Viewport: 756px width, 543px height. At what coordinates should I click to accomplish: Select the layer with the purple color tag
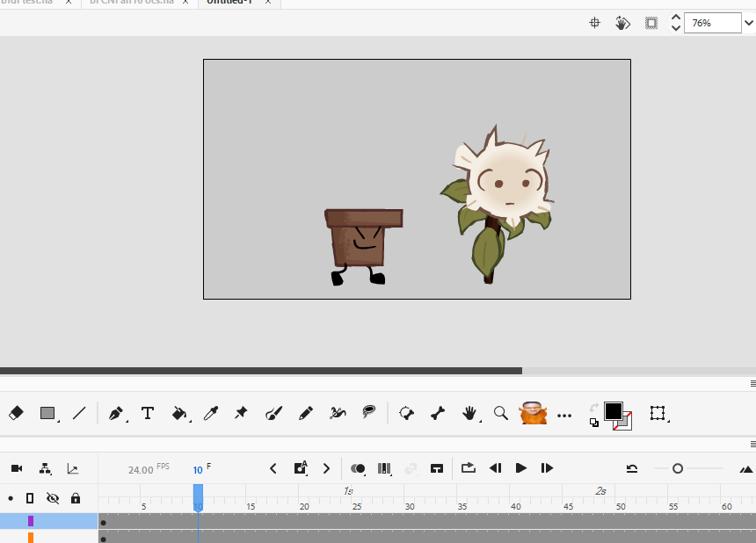pos(48,521)
